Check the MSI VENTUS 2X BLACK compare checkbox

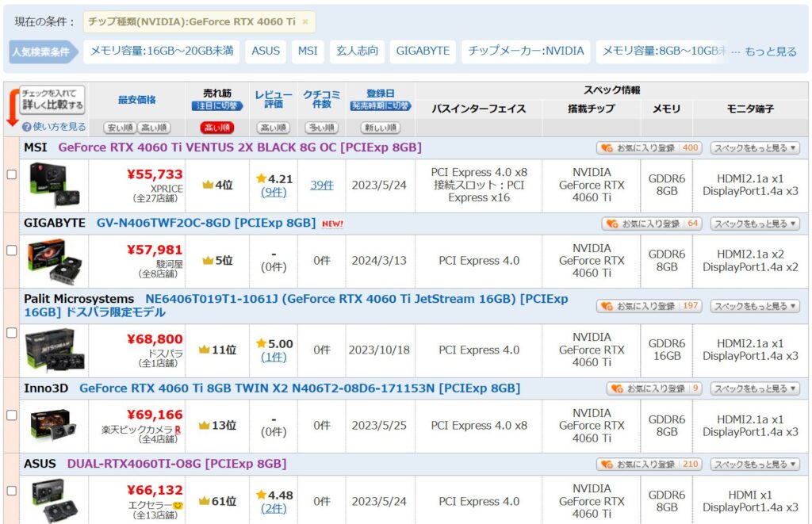[x=11, y=174]
